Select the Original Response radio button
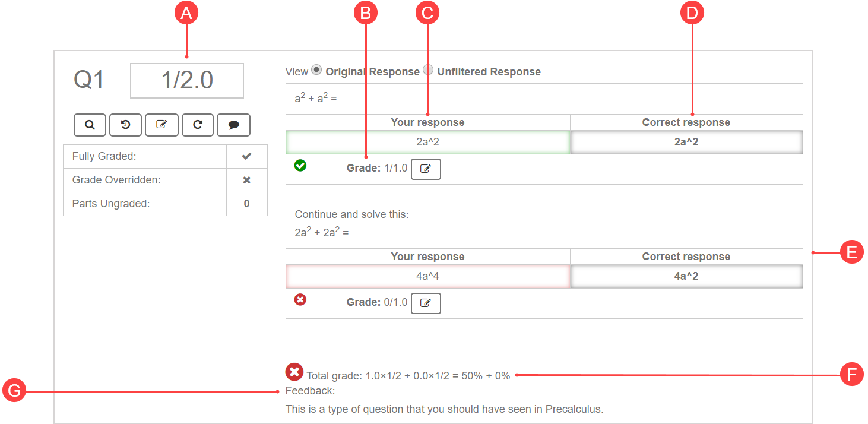The height and width of the screenshot is (424, 868). [x=317, y=69]
